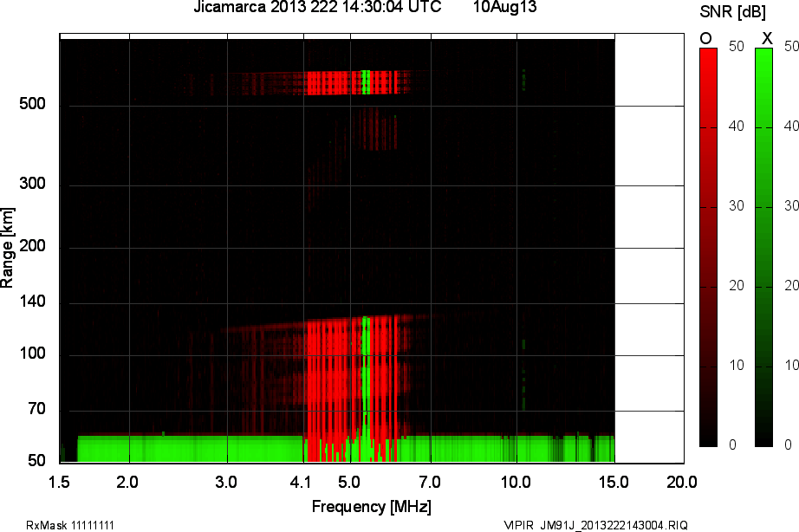Viewport: 799px width, 532px height.
Task: Click the 2.0 MHz frequency tick label
Action: (127, 482)
